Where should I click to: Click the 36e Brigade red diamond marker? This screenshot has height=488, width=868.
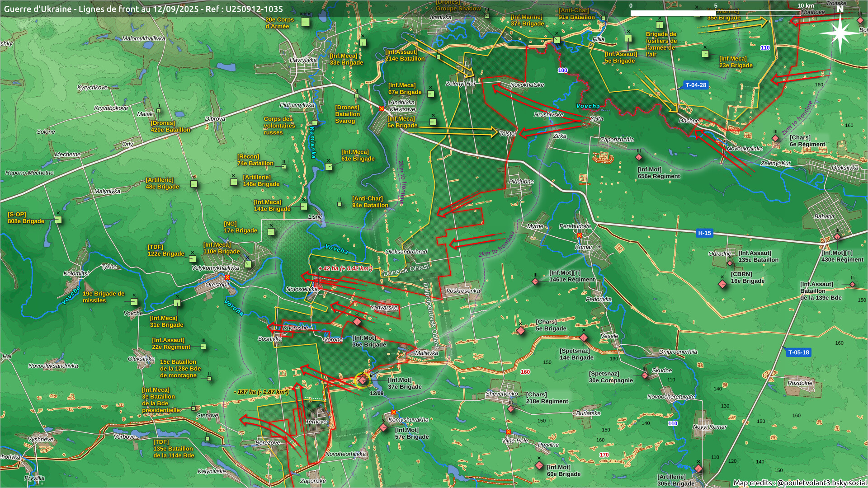click(357, 322)
